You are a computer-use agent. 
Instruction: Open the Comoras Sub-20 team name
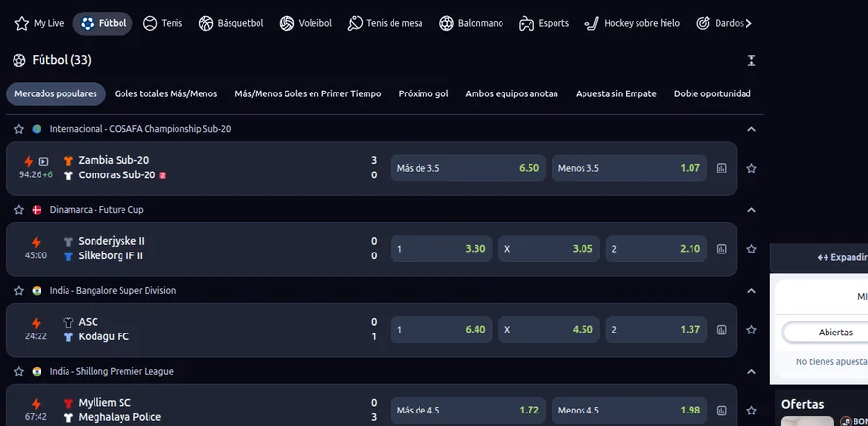[117, 175]
